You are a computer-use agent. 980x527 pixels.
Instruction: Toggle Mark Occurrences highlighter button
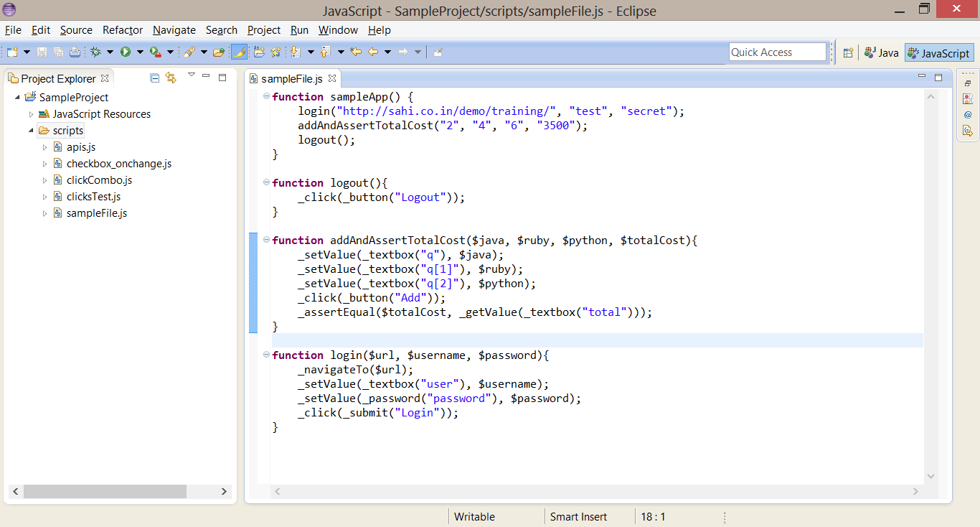(x=239, y=52)
